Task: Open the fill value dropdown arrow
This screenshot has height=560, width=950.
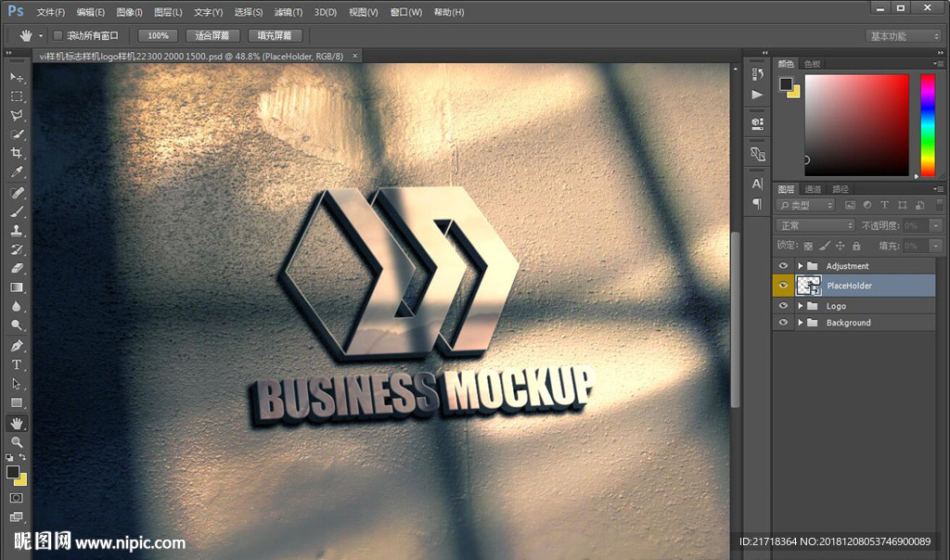Action: pyautogui.click(x=936, y=246)
